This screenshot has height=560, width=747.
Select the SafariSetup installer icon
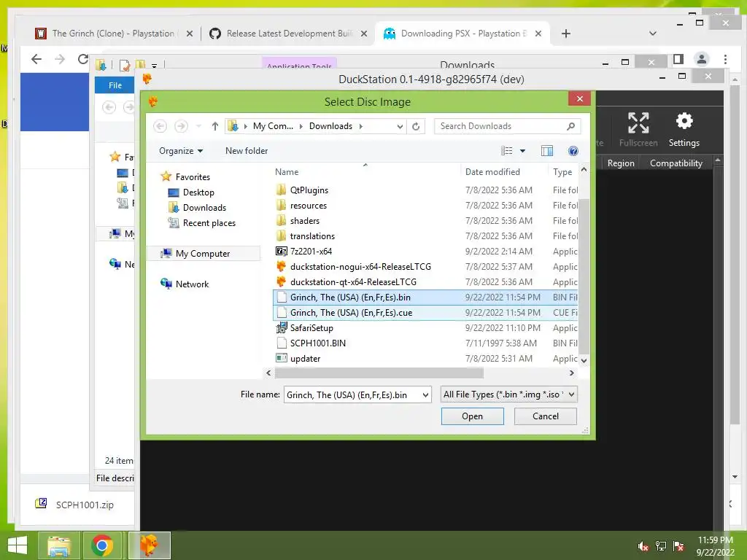pos(281,327)
